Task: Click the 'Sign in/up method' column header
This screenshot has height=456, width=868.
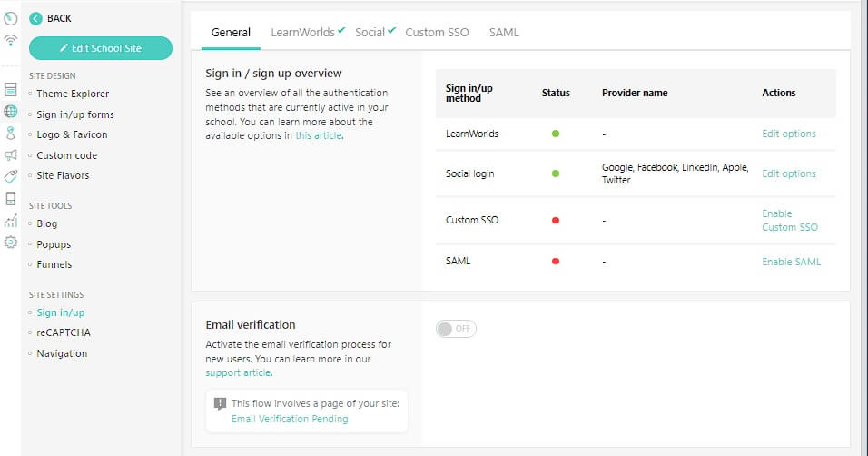Action: click(469, 93)
